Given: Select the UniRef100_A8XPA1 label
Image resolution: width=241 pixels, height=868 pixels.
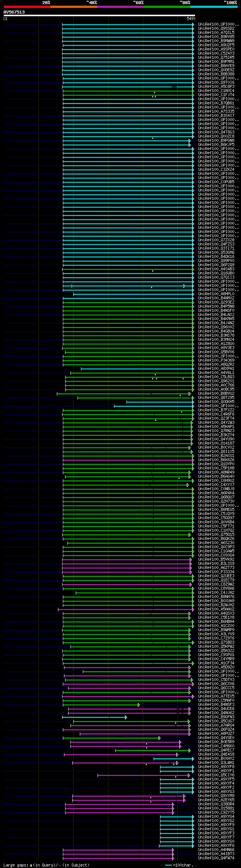Looking at the screenshot, I should click(x=216, y=368).
